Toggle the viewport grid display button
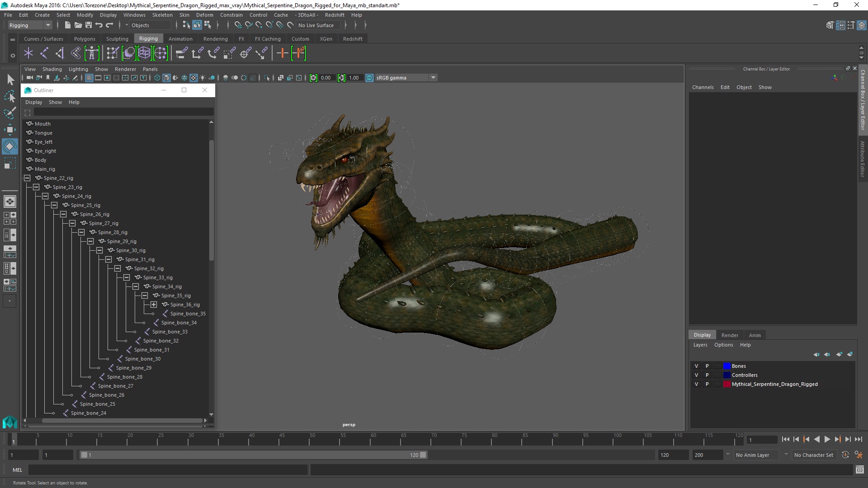Viewport: 868px width, 488px height. pyautogui.click(x=89, y=78)
